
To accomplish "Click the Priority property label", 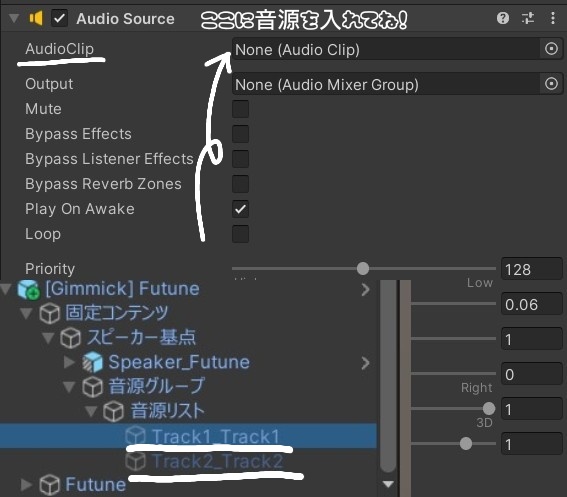I will pos(50,269).
